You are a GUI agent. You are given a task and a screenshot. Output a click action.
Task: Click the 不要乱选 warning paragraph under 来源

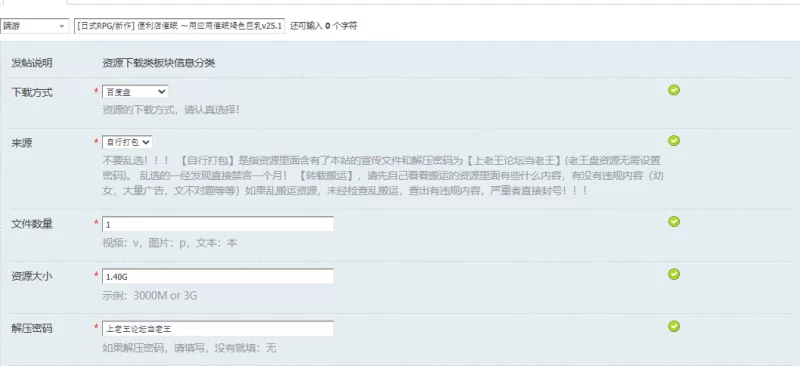[383, 176]
